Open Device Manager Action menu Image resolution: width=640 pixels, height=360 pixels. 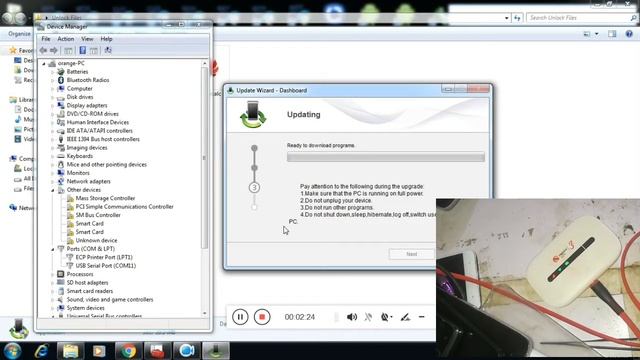pos(65,39)
